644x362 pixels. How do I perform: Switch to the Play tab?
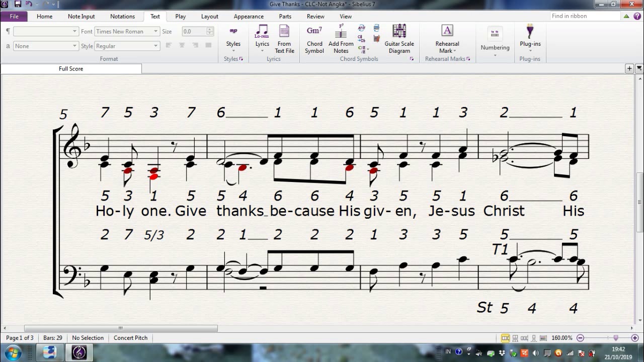point(180,16)
